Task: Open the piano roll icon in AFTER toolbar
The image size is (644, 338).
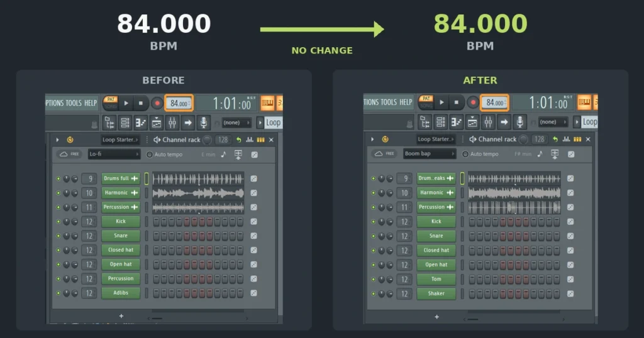Action: click(x=457, y=122)
